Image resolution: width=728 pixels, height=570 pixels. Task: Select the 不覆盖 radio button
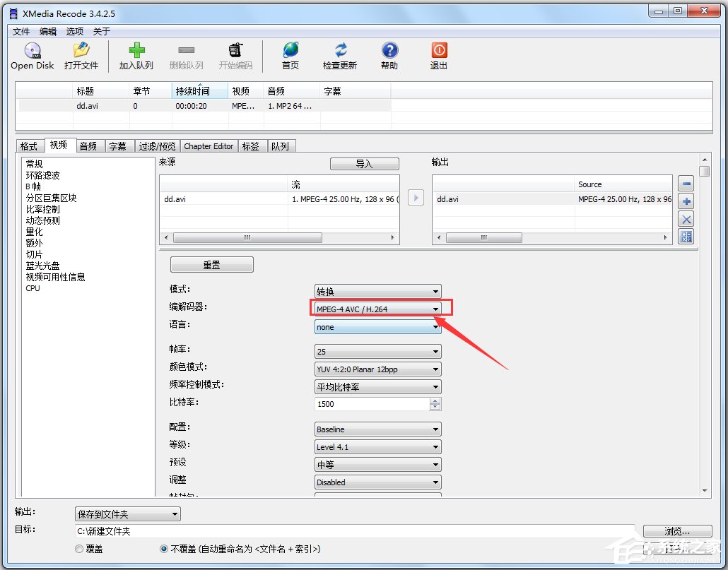coord(163,548)
